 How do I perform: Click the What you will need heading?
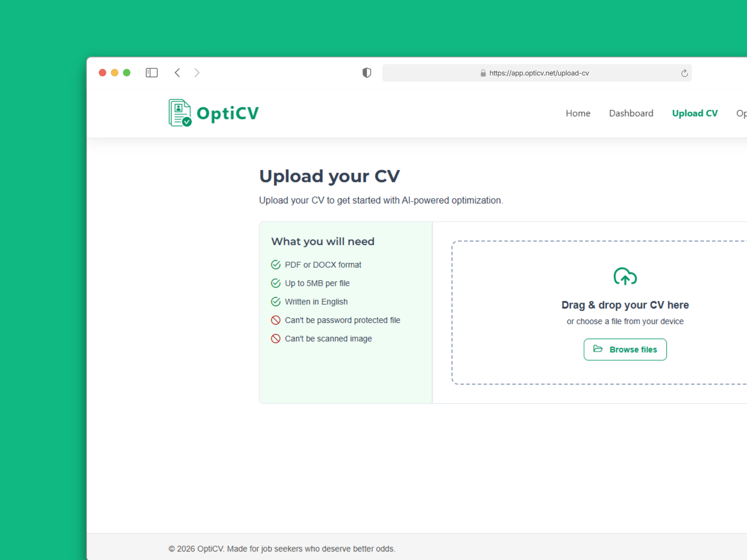coord(323,241)
